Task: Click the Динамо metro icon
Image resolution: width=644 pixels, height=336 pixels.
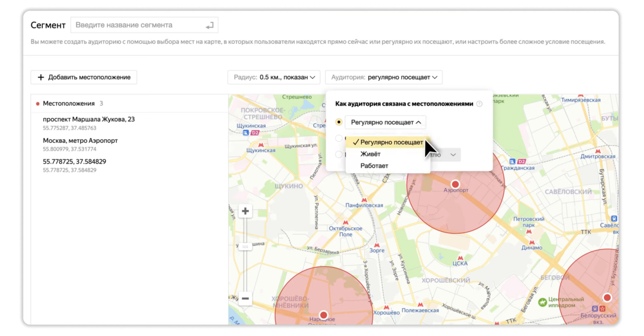Action: [x=532, y=242]
